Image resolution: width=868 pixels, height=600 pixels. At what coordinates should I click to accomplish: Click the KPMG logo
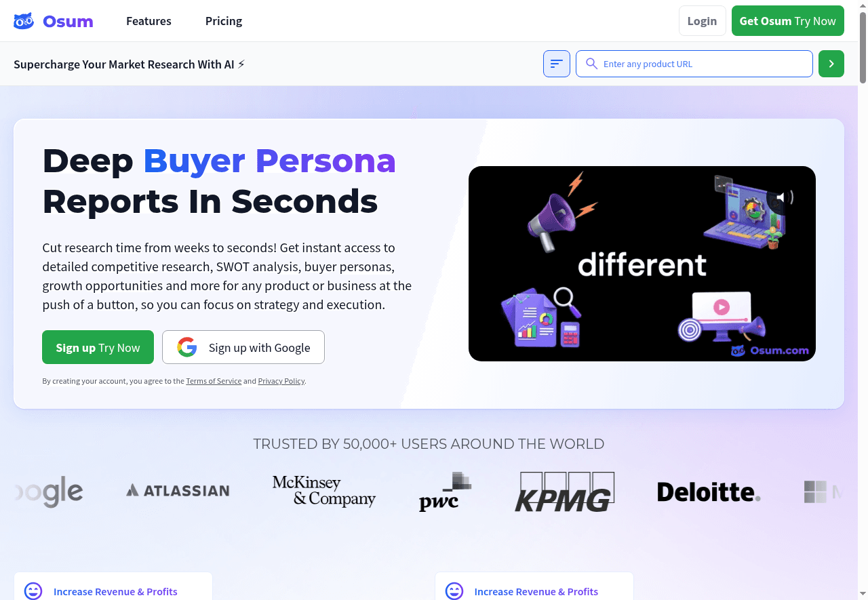click(x=564, y=492)
